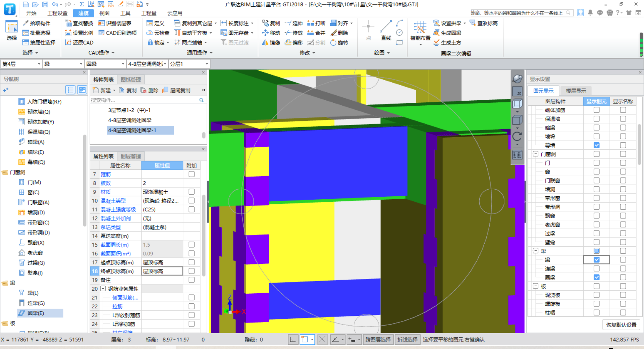Image resolution: width=644 pixels, height=349 pixels.
Task: Click 层间复制 button
Action: tap(176, 90)
